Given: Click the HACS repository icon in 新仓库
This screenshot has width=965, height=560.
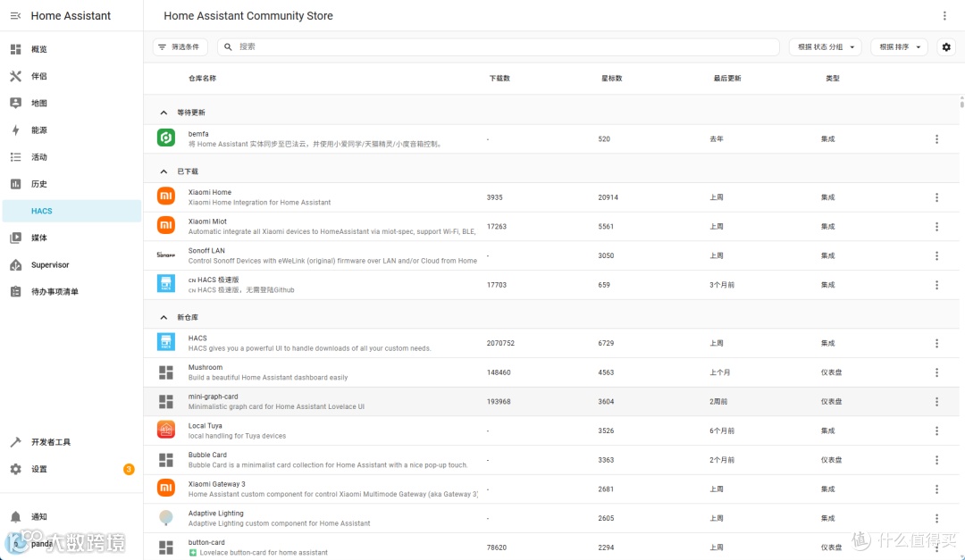Looking at the screenshot, I should click(x=165, y=342).
